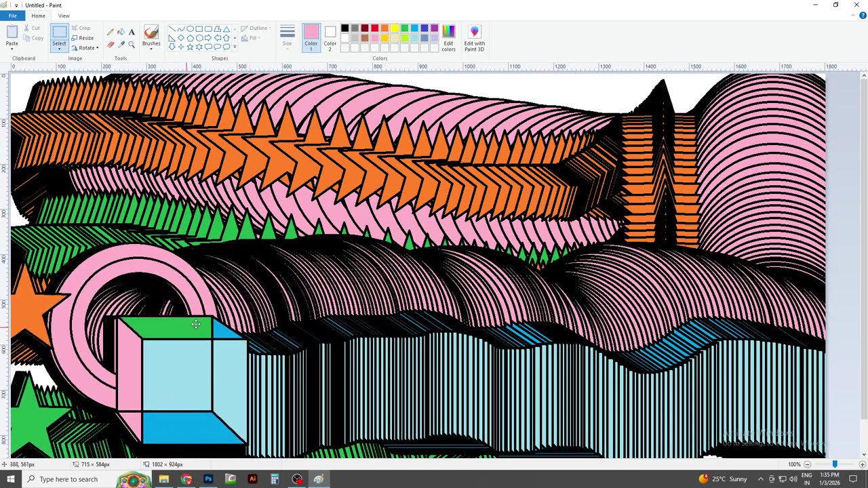Select the Color picker eyedropper tool
Viewport: 868px width, 488px height.
coord(121,45)
